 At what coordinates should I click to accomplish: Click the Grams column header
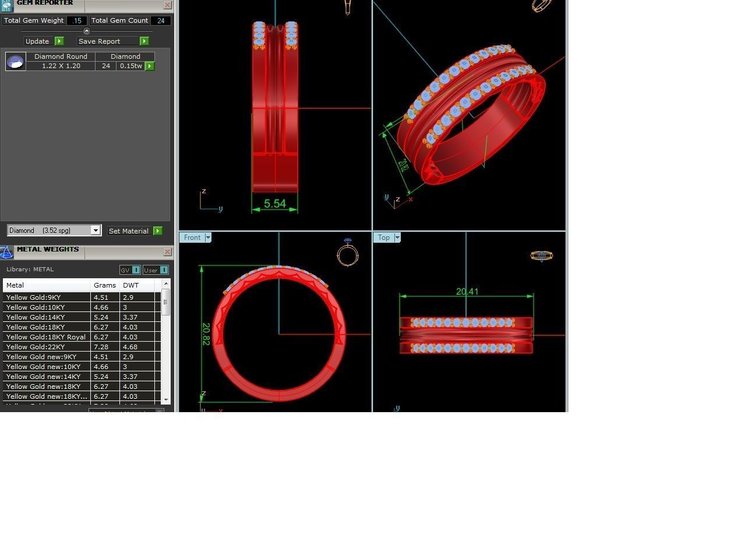[x=105, y=285]
